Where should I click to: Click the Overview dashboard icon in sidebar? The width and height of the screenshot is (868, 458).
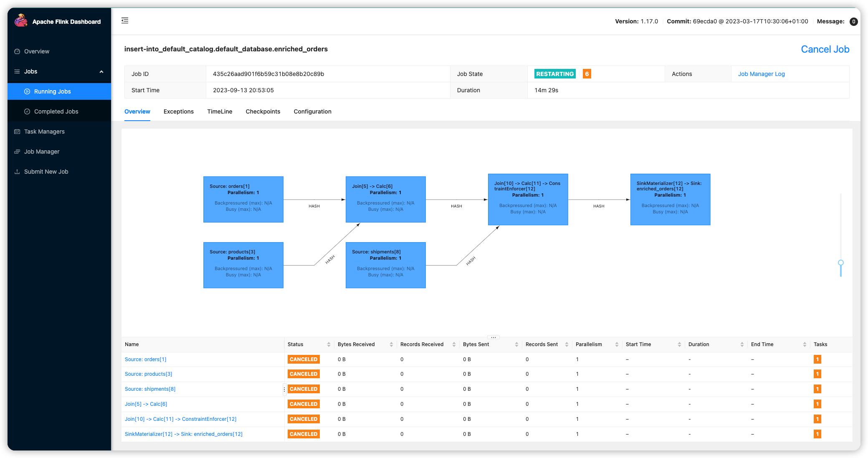17,51
